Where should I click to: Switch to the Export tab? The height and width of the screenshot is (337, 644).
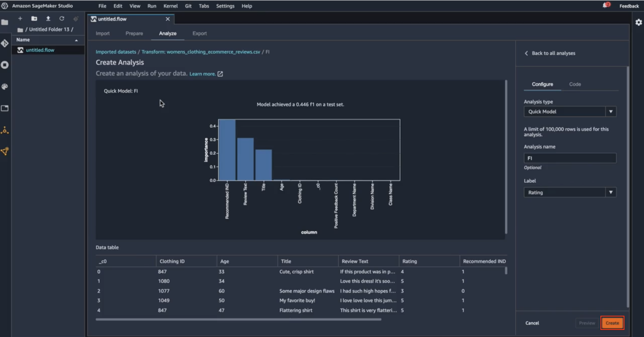point(199,33)
